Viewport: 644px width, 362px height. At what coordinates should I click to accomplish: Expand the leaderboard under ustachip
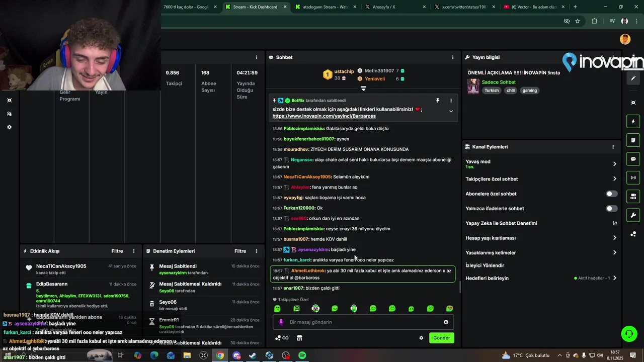(x=363, y=88)
